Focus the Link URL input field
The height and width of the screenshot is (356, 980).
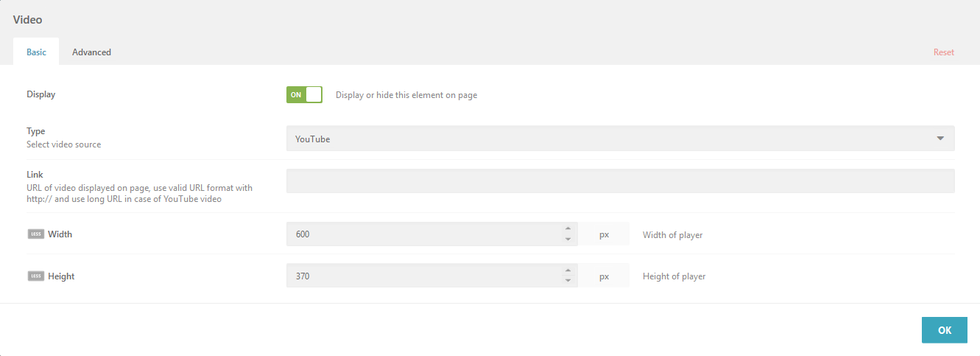click(620, 181)
